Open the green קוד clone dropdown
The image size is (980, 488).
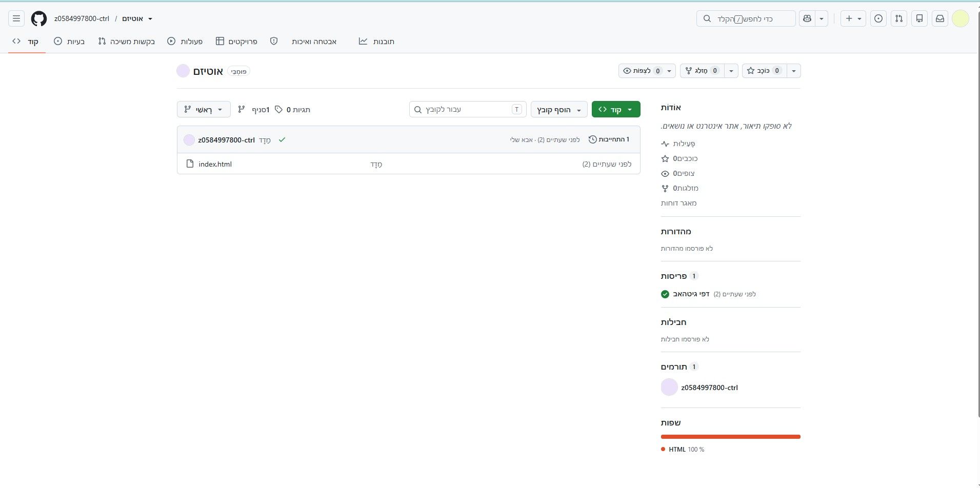pyautogui.click(x=616, y=110)
